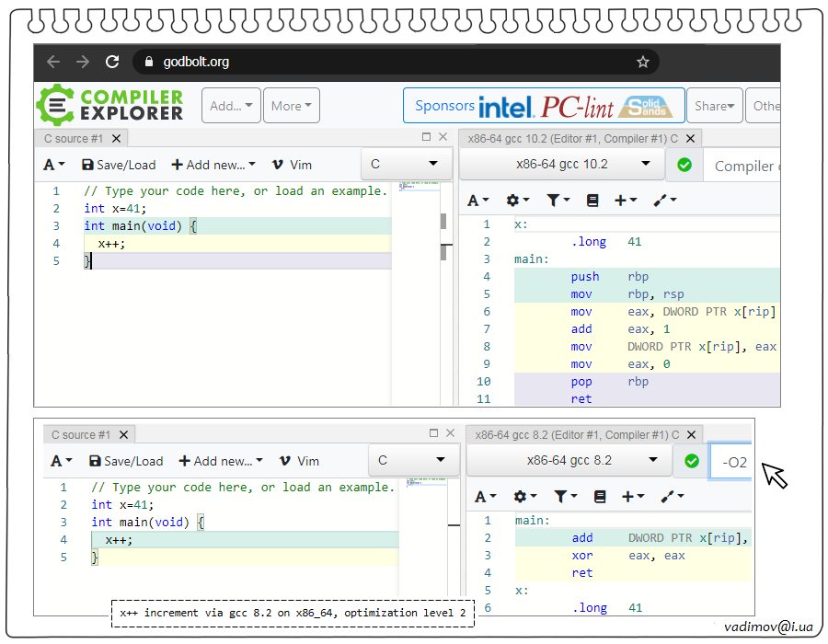Click the Share button in the header
Viewport: 828px width, 644px height.
coord(715,106)
